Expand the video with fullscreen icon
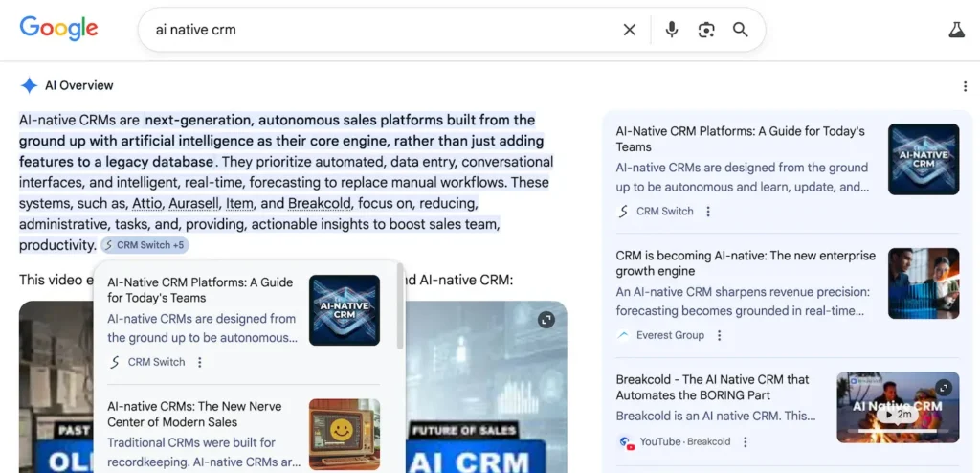This screenshot has height=473, width=980. point(546,320)
